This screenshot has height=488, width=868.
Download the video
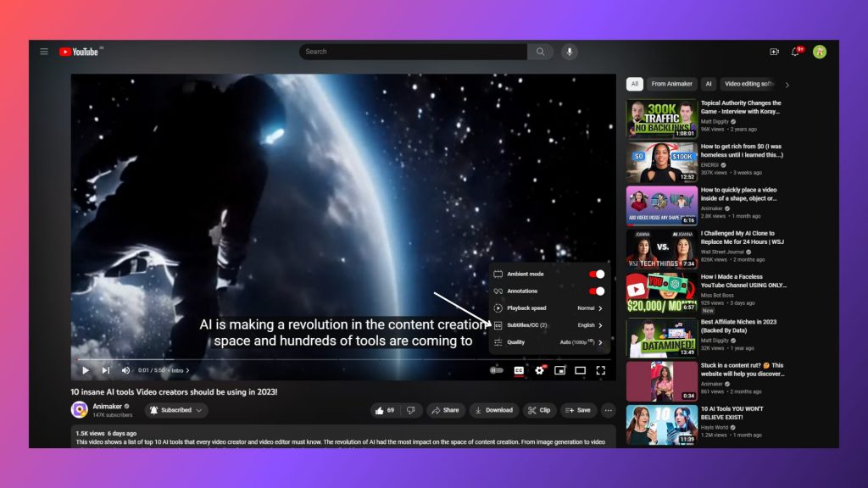[x=494, y=410]
